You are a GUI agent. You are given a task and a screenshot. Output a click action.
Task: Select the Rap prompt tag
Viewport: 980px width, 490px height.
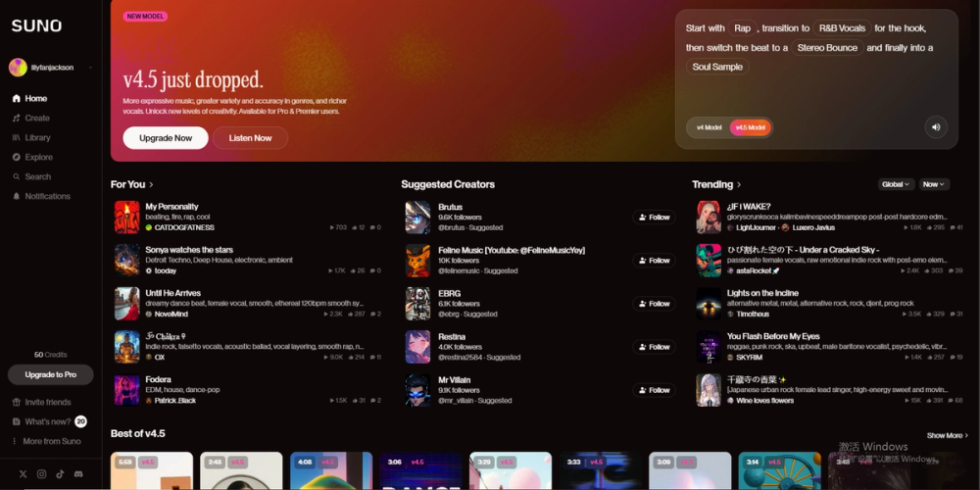(x=743, y=28)
